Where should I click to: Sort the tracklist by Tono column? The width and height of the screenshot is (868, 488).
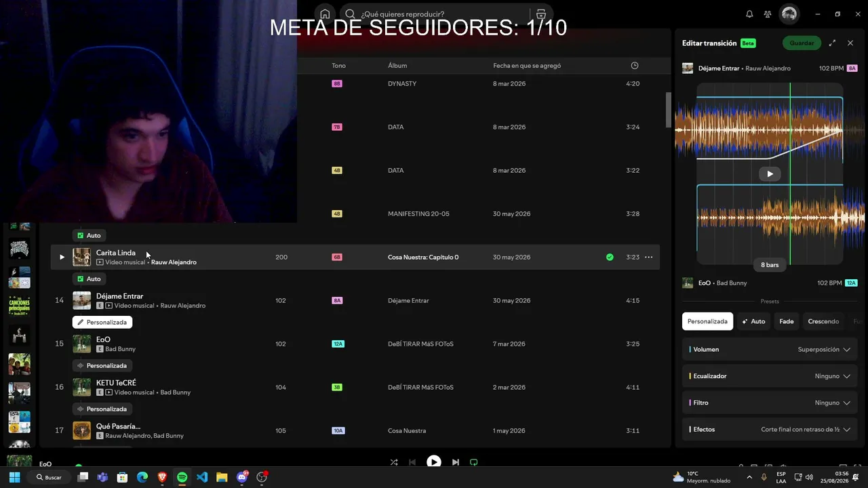click(x=338, y=66)
